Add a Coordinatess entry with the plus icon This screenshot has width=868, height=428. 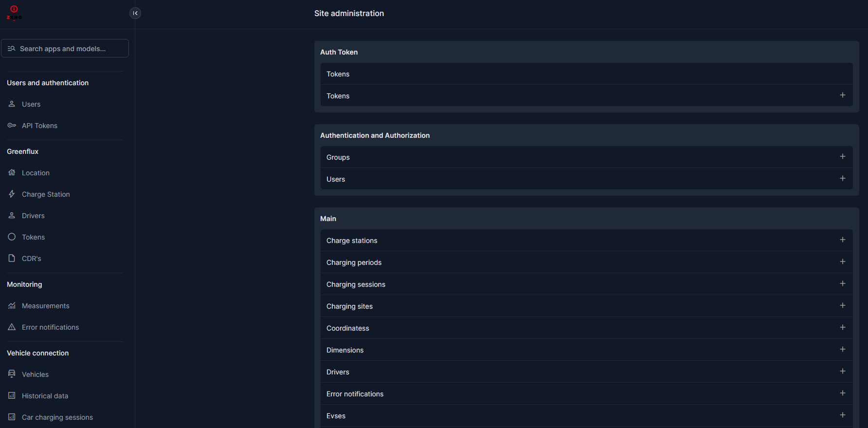click(x=843, y=327)
